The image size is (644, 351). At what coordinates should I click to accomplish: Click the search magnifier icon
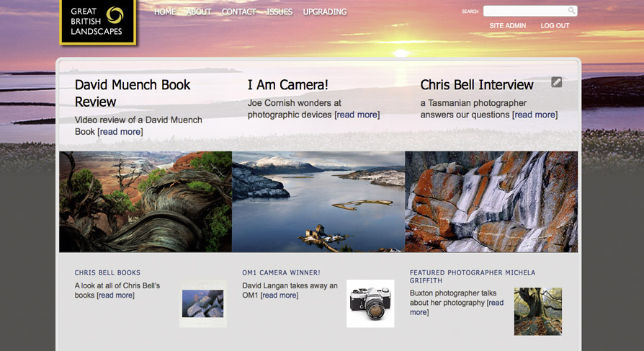571,11
